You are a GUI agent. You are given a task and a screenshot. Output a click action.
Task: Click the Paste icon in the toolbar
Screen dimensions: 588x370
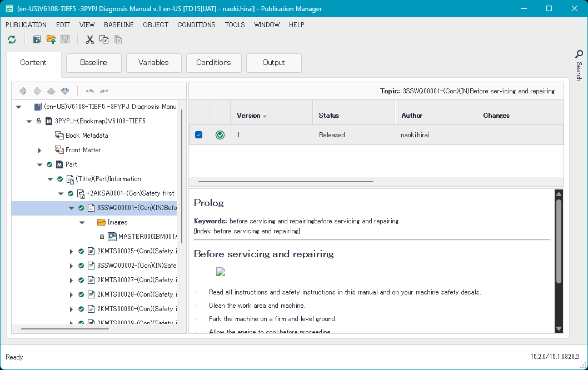coord(117,39)
